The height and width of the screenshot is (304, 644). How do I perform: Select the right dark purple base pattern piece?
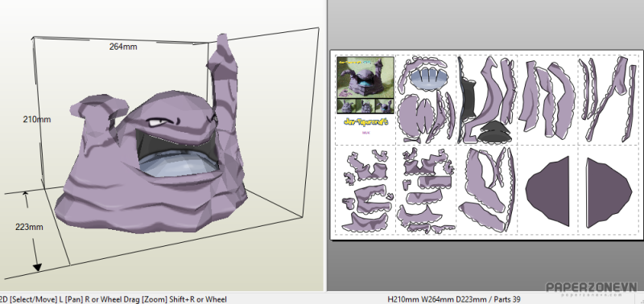609,193
